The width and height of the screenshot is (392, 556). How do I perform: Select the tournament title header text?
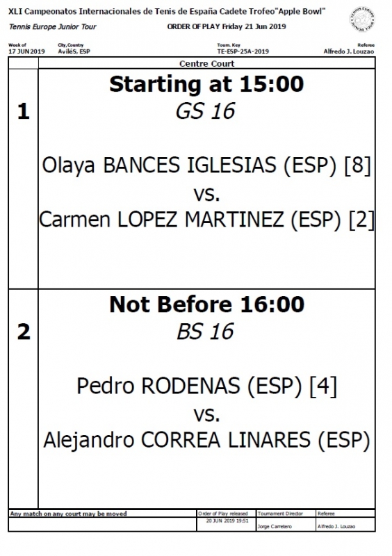pyautogui.click(x=167, y=11)
